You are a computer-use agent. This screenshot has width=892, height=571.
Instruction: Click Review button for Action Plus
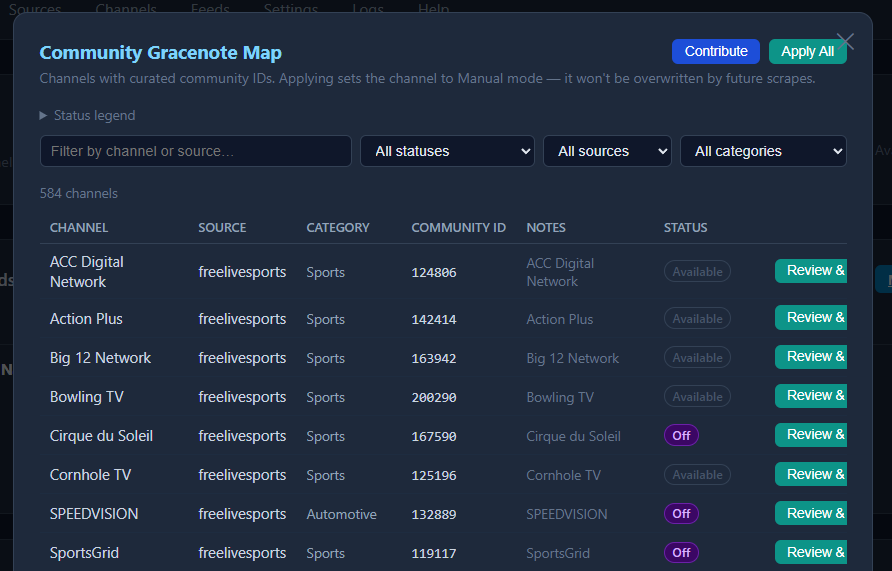811,318
